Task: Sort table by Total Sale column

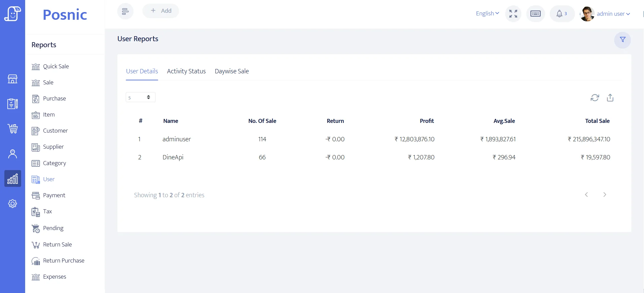Action: [x=597, y=121]
